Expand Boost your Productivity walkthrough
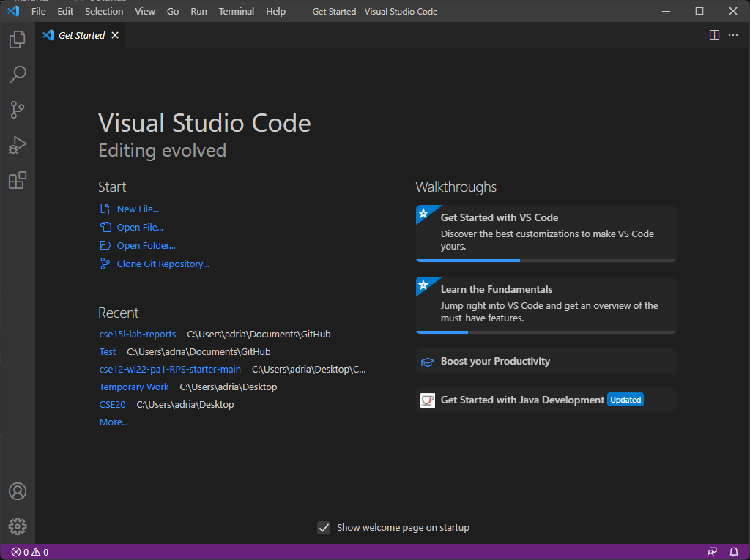 coord(546,361)
